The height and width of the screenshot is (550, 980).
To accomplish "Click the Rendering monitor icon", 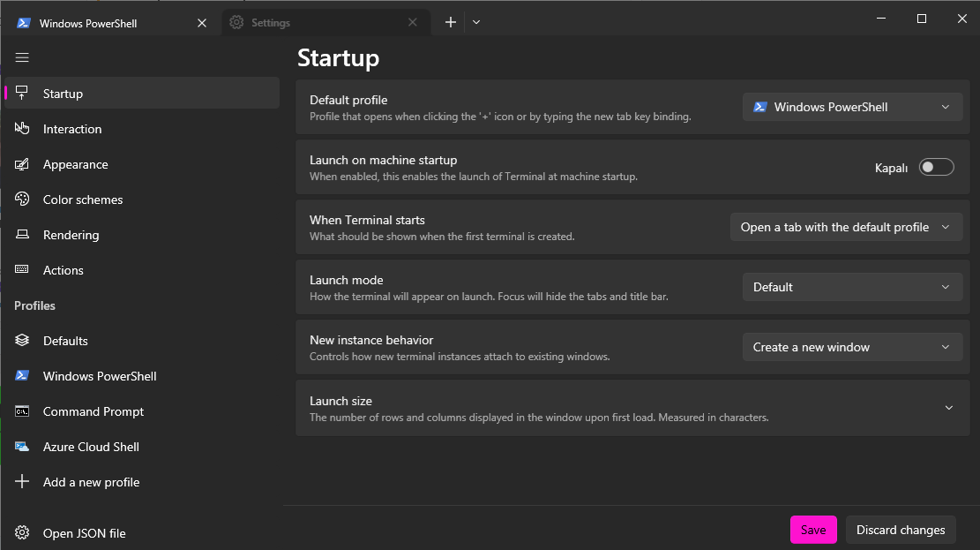I will pos(23,235).
